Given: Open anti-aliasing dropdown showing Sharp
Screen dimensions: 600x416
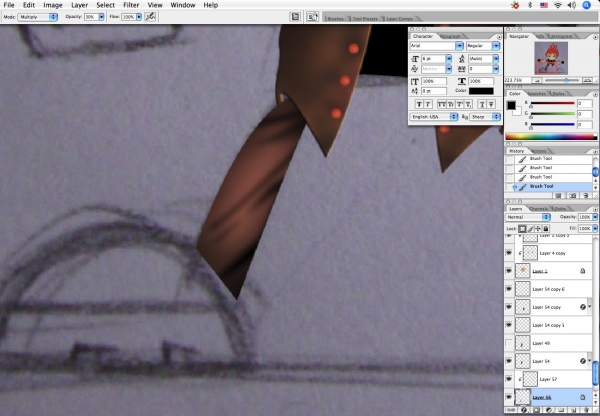Looking at the screenshot, I should pyautogui.click(x=485, y=117).
